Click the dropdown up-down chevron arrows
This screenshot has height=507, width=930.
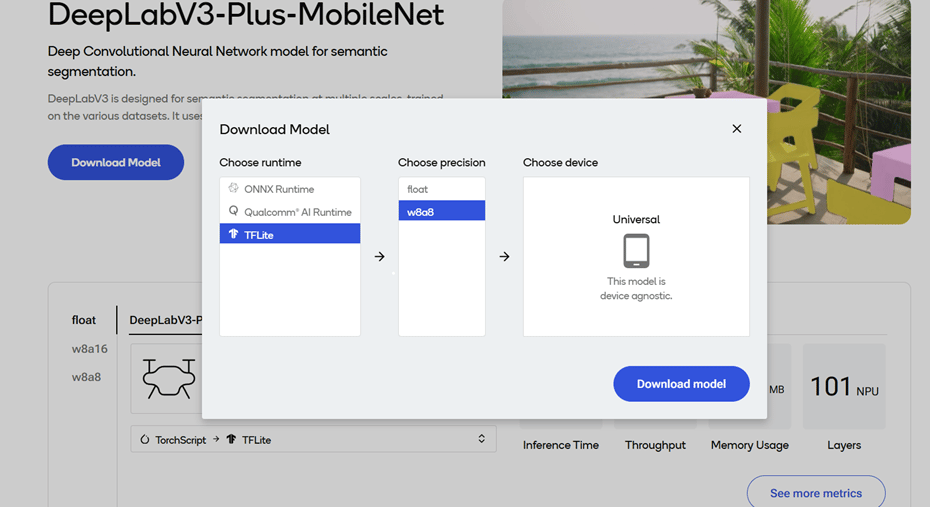pos(482,439)
